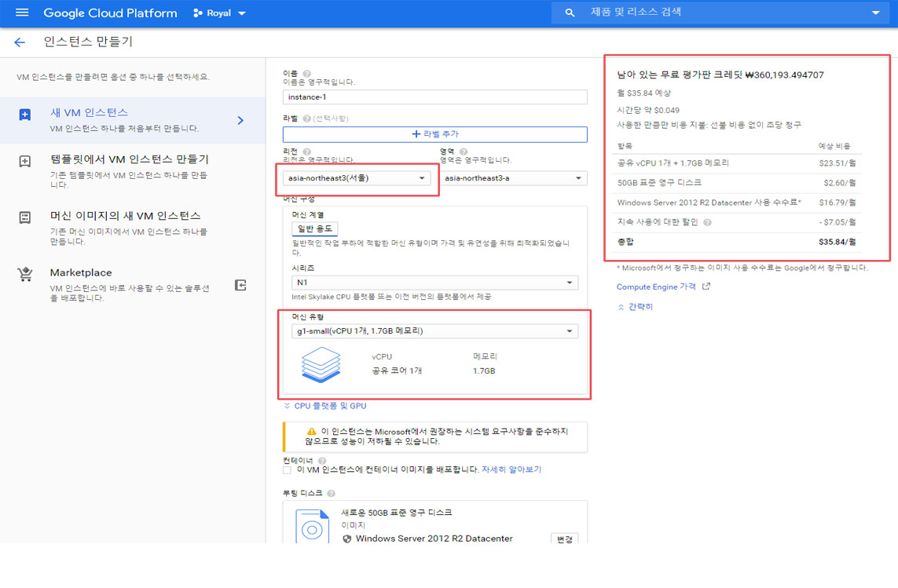Open the Compute Engine 가격 link
The image size is (898, 588).
656,287
